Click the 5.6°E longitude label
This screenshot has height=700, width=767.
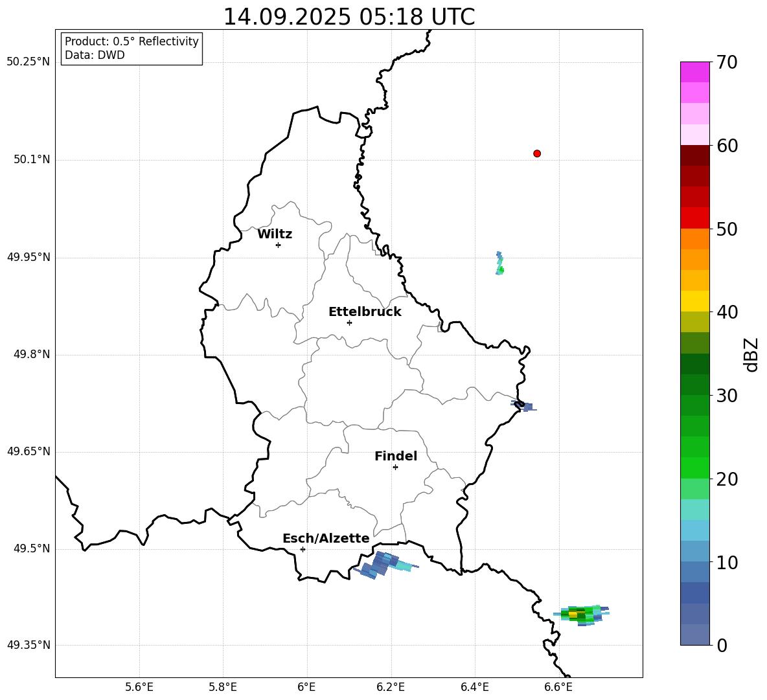[139, 687]
